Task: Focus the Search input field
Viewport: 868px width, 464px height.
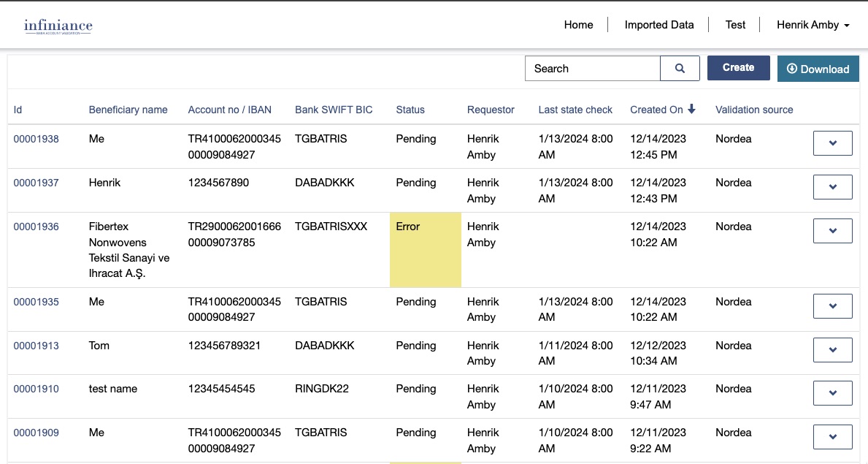Action: (592, 69)
